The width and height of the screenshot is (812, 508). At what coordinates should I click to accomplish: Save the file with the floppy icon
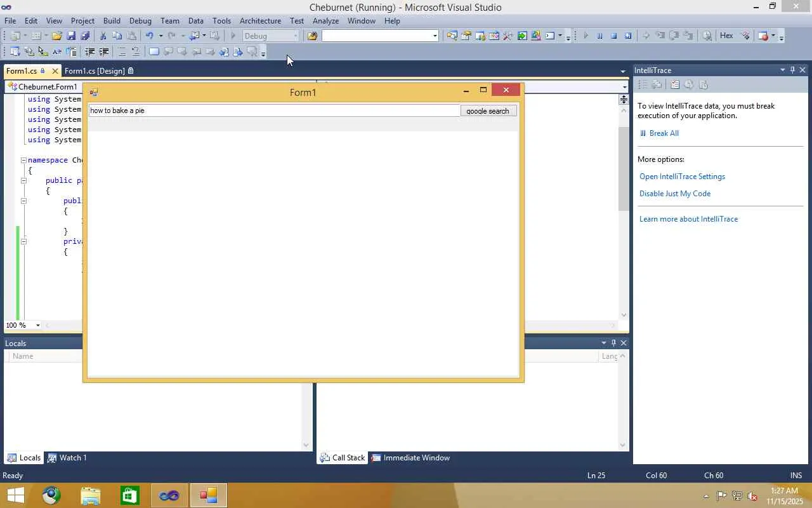71,36
